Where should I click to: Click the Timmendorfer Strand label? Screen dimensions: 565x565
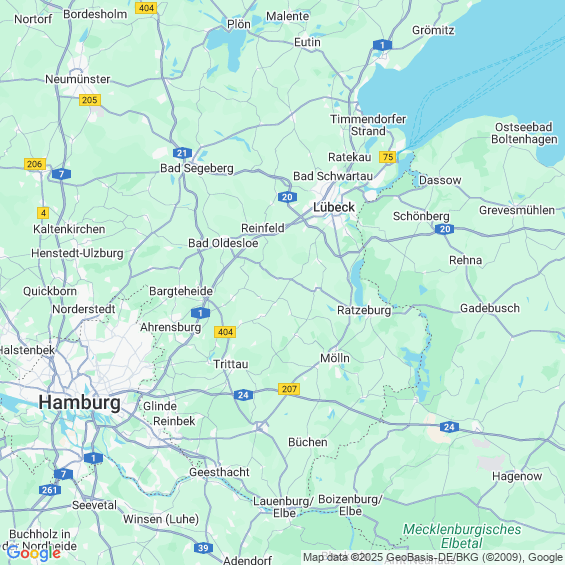[x=368, y=125]
